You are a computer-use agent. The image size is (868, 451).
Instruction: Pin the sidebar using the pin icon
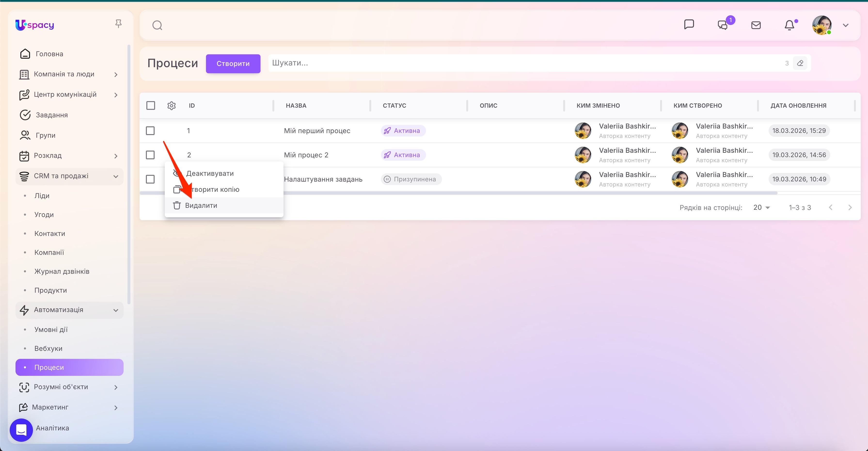[118, 23]
